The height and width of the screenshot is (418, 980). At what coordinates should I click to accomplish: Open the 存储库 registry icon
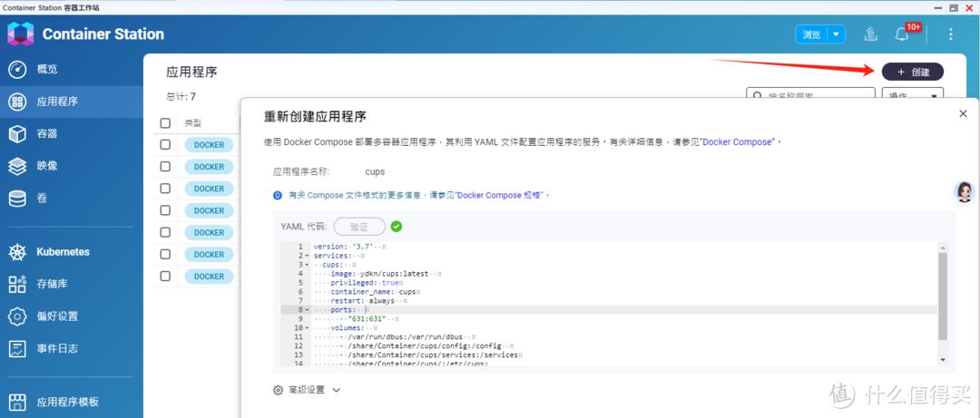tap(17, 285)
